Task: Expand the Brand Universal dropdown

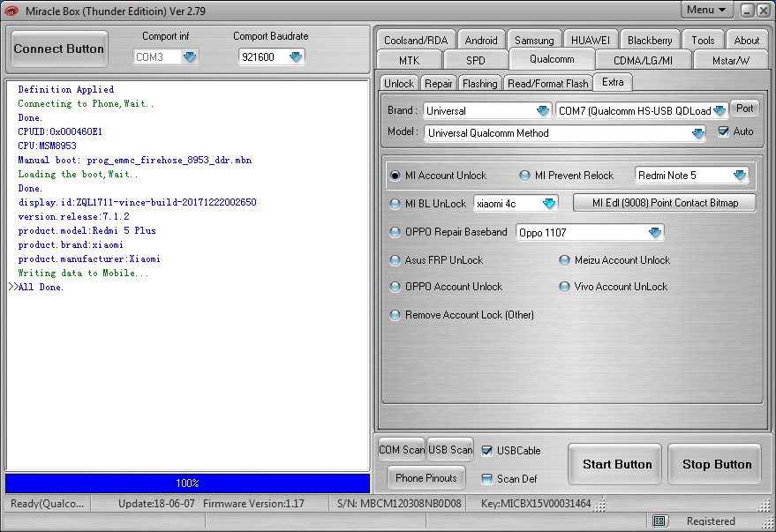Action: click(543, 111)
